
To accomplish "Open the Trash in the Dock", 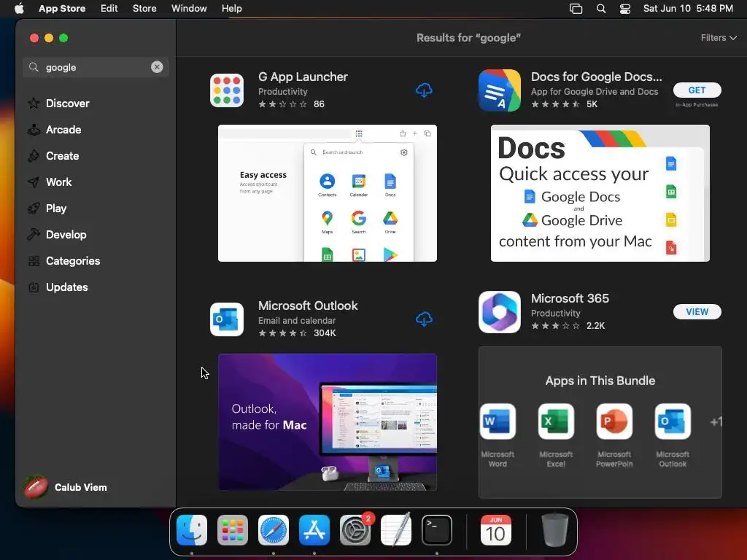I will coord(555,530).
